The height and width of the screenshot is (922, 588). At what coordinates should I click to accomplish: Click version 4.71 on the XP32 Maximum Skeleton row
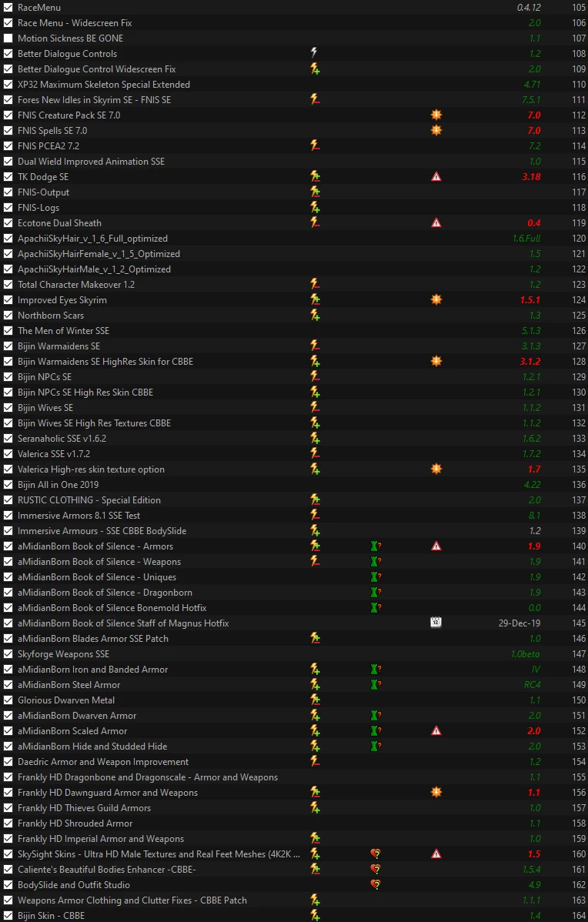pyautogui.click(x=532, y=84)
